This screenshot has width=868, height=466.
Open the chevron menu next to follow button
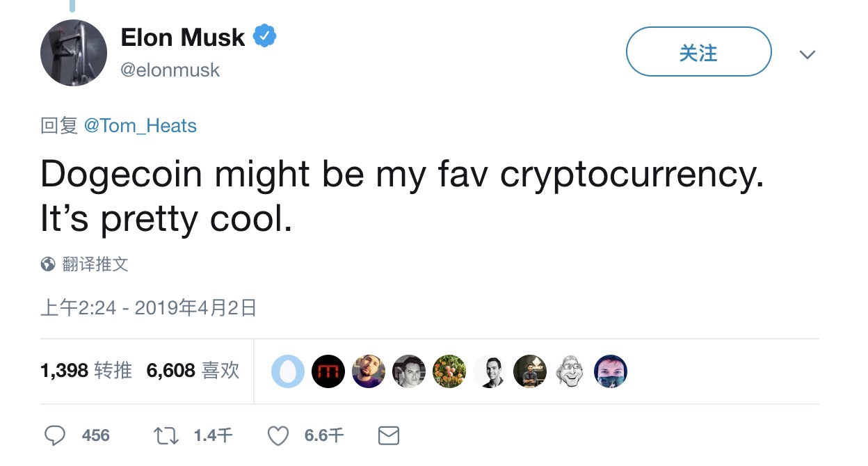click(807, 54)
